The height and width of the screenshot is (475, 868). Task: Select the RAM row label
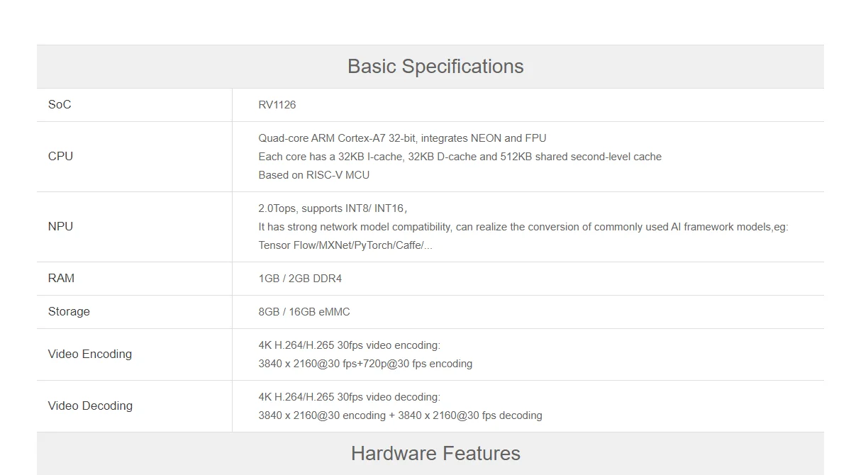[61, 279]
